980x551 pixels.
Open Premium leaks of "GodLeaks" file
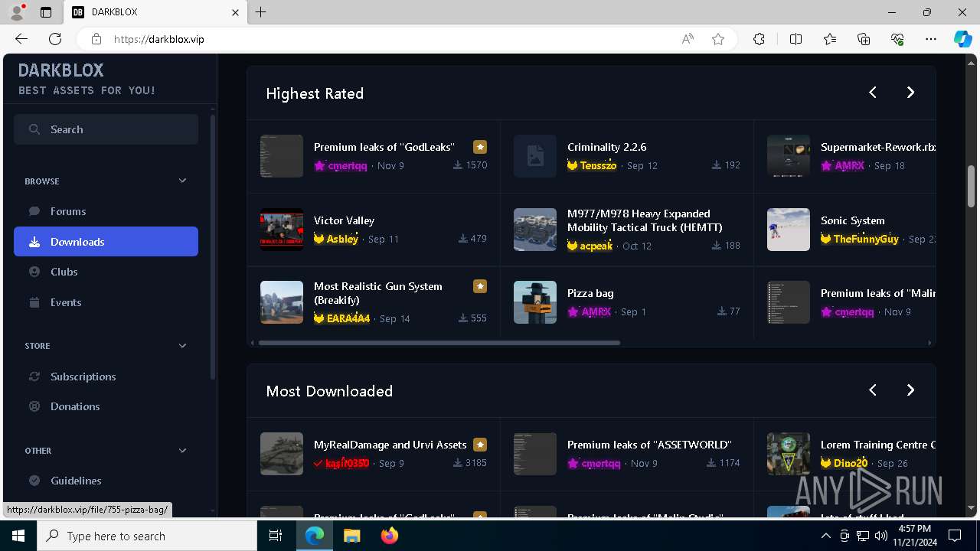(384, 147)
